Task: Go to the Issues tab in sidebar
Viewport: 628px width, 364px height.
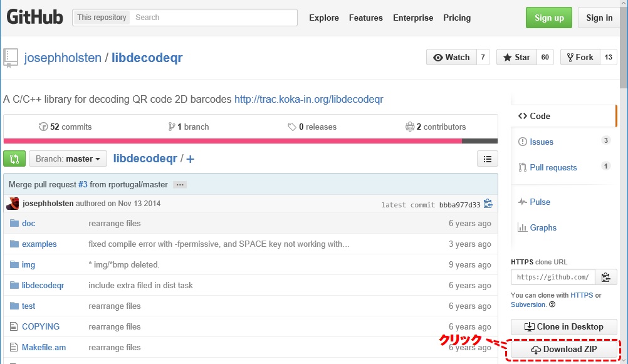Action: pyautogui.click(x=541, y=142)
